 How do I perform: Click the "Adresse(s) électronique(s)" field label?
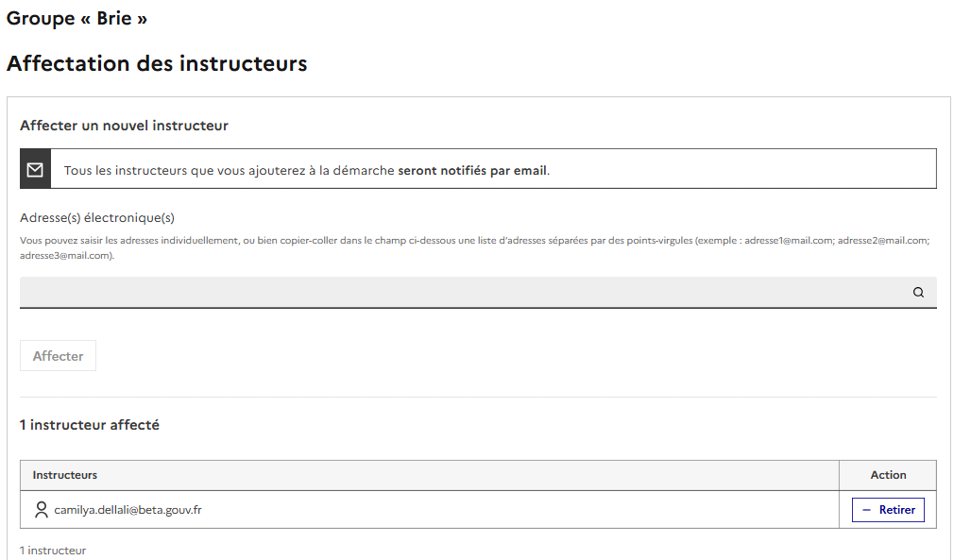click(x=97, y=217)
